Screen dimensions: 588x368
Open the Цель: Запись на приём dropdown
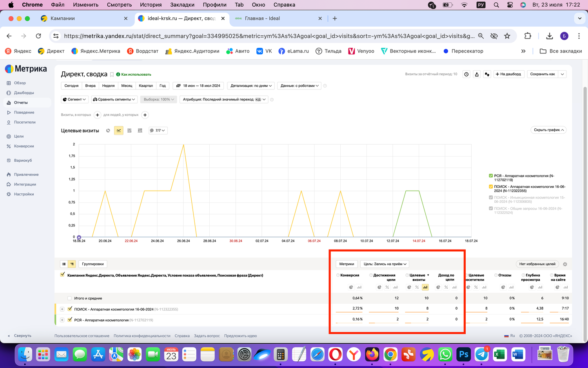tap(385, 264)
